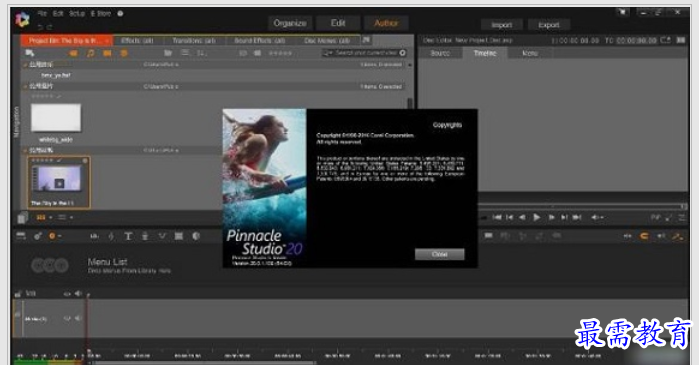Screen dimensions: 699x365
Task: Toggle magnetic snapping orange magnet icon
Action: pyautogui.click(x=644, y=236)
